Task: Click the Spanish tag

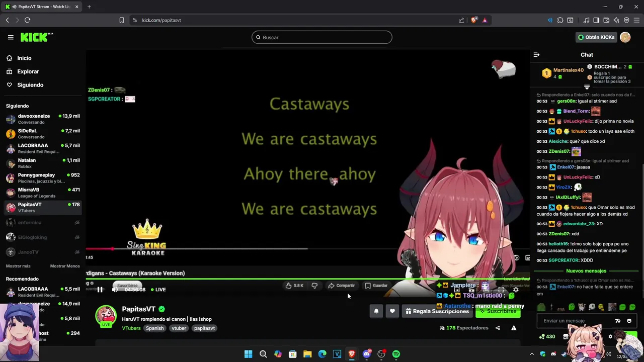Action: click(x=155, y=328)
